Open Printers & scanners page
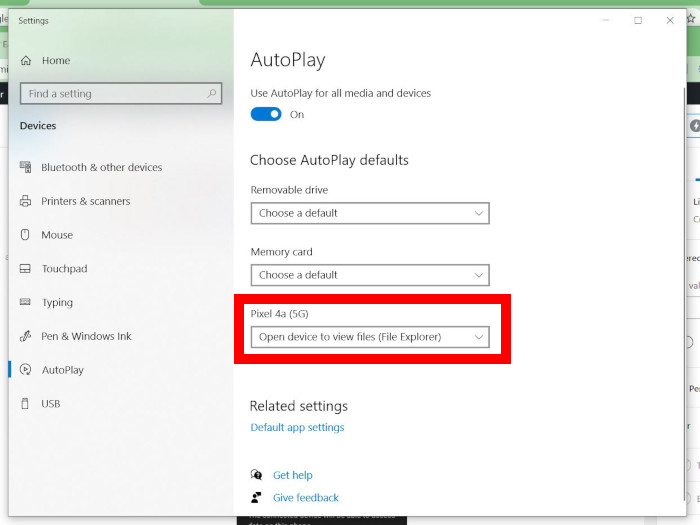 pyautogui.click(x=86, y=201)
